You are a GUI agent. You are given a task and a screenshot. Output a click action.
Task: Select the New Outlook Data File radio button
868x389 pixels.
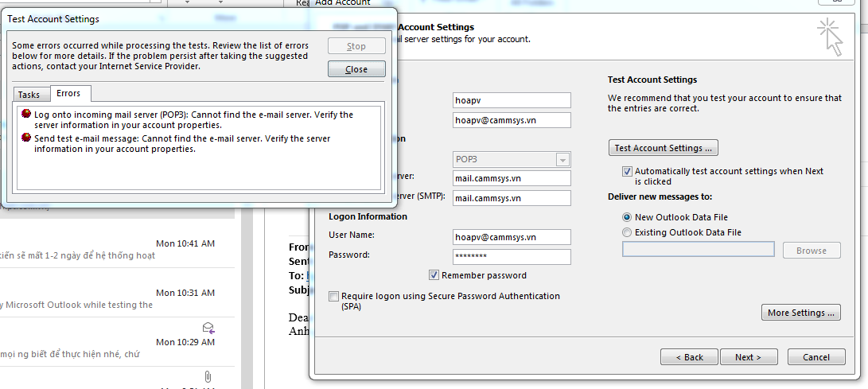click(x=627, y=217)
